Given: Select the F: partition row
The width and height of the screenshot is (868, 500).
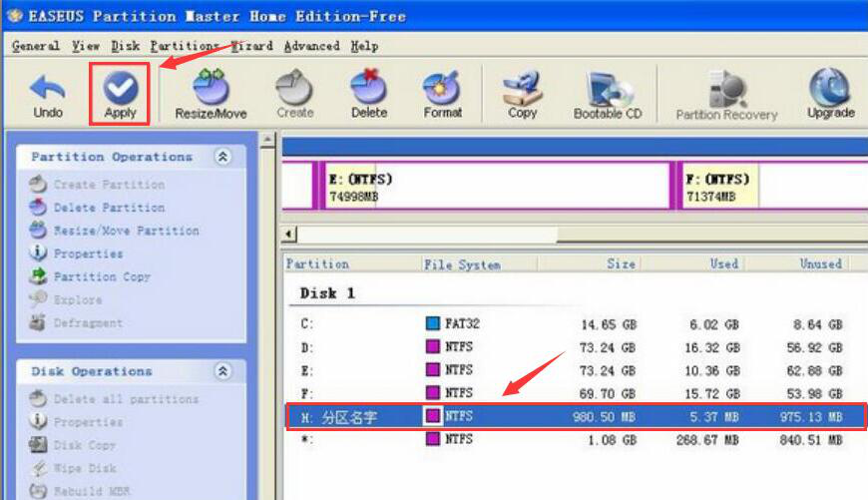Looking at the screenshot, I should point(576,393).
